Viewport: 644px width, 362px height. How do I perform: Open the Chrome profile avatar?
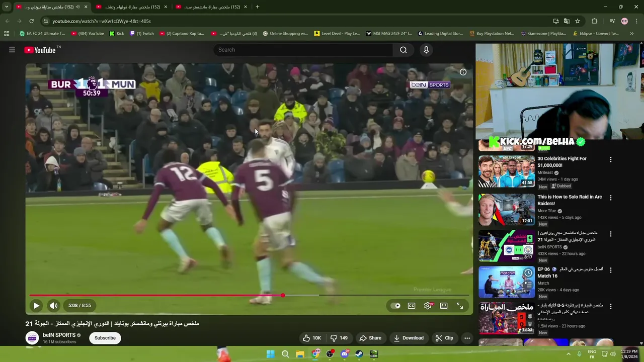click(624, 21)
